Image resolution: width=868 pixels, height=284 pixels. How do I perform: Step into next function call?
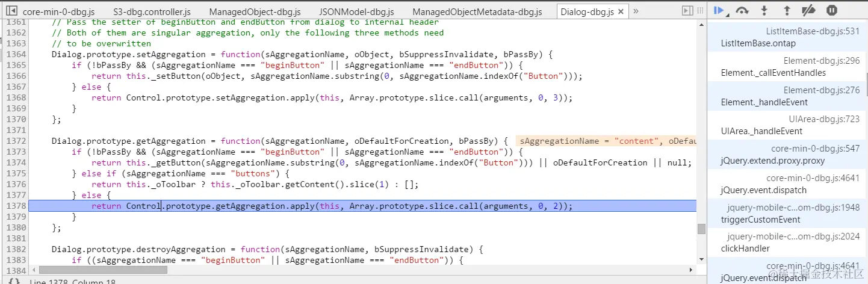pos(764,11)
